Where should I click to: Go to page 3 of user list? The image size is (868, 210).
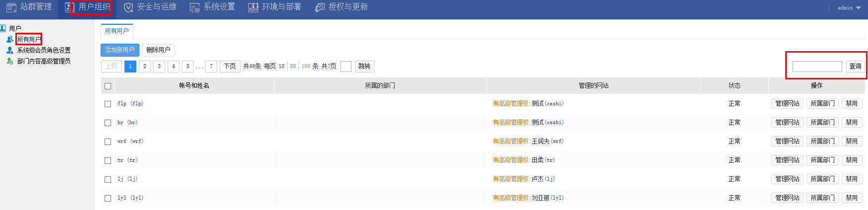click(159, 66)
